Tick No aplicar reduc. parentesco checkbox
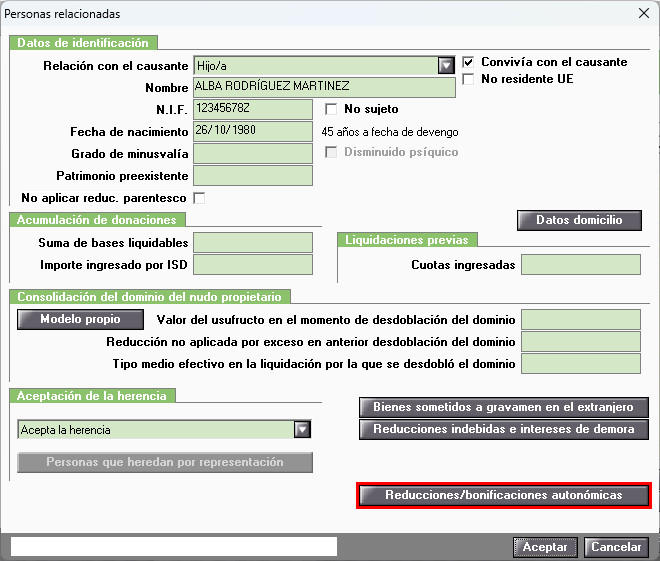Viewport: 660px width, 561px height. [x=199, y=198]
